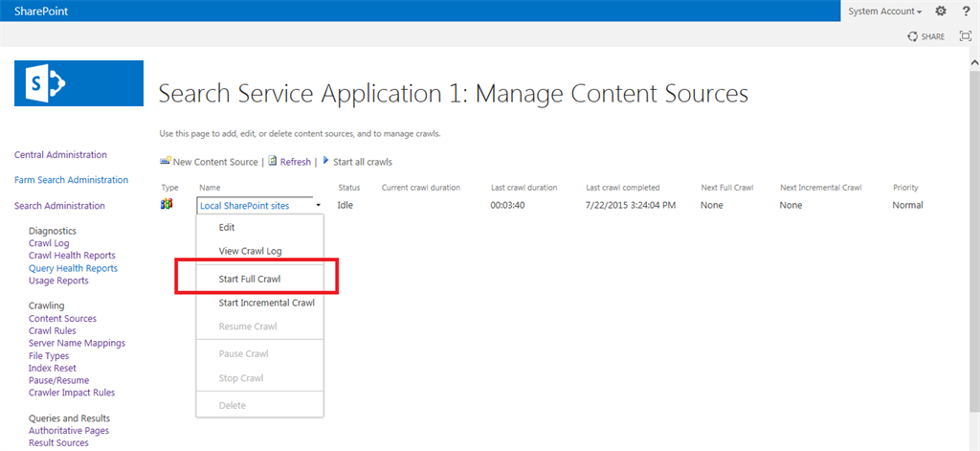Click the SharePoint title in top bar

[41, 11]
